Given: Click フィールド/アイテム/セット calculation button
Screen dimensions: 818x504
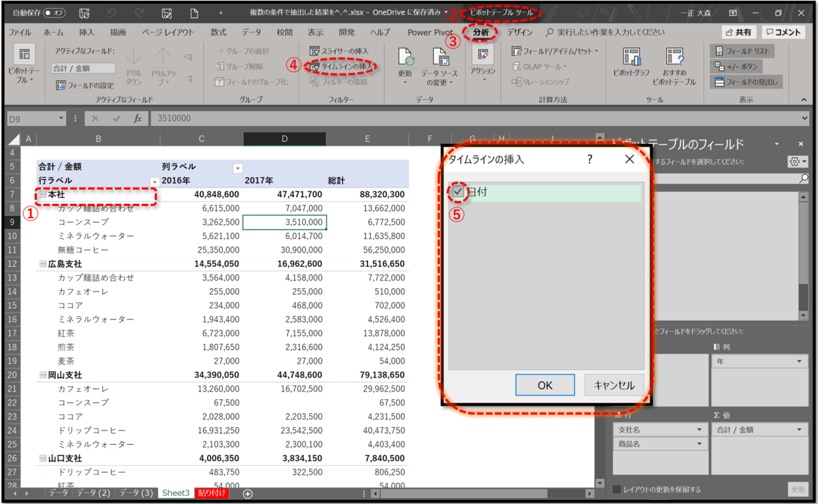Looking at the screenshot, I should [x=555, y=51].
